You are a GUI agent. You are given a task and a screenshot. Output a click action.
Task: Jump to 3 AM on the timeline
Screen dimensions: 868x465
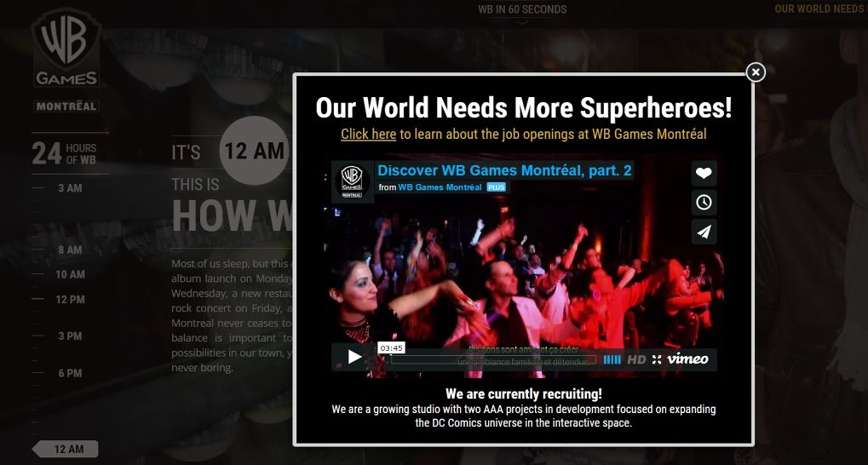coord(70,188)
